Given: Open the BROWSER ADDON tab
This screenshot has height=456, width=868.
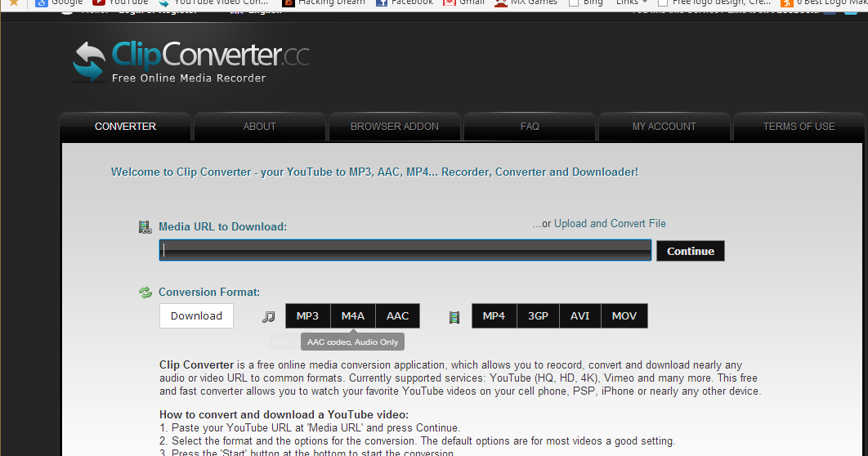Looking at the screenshot, I should tap(395, 127).
